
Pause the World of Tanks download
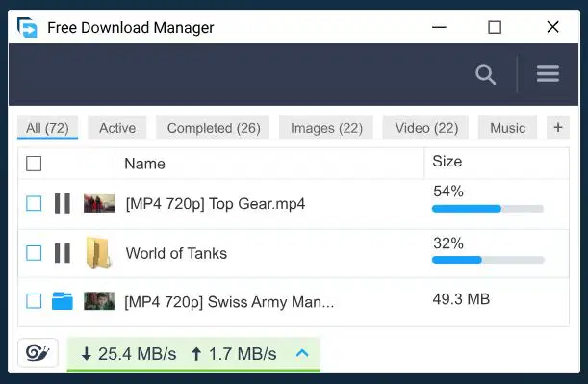[x=63, y=253]
